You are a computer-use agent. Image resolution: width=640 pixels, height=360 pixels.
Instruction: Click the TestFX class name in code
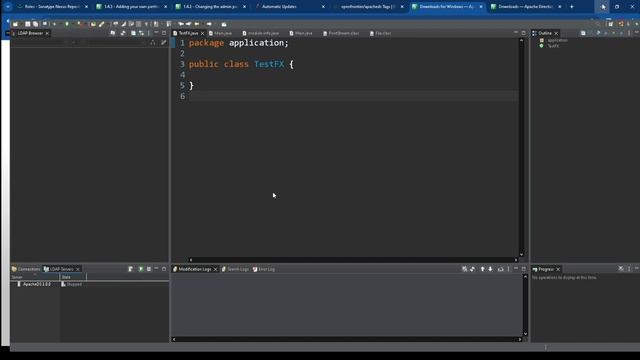click(269, 64)
